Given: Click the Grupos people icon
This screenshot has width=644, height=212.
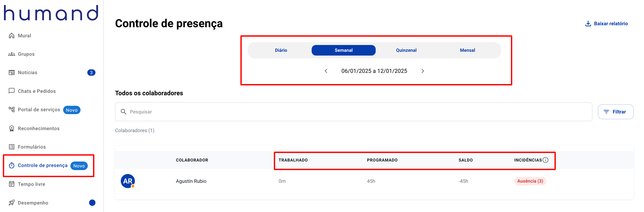Looking at the screenshot, I should coord(11,54).
